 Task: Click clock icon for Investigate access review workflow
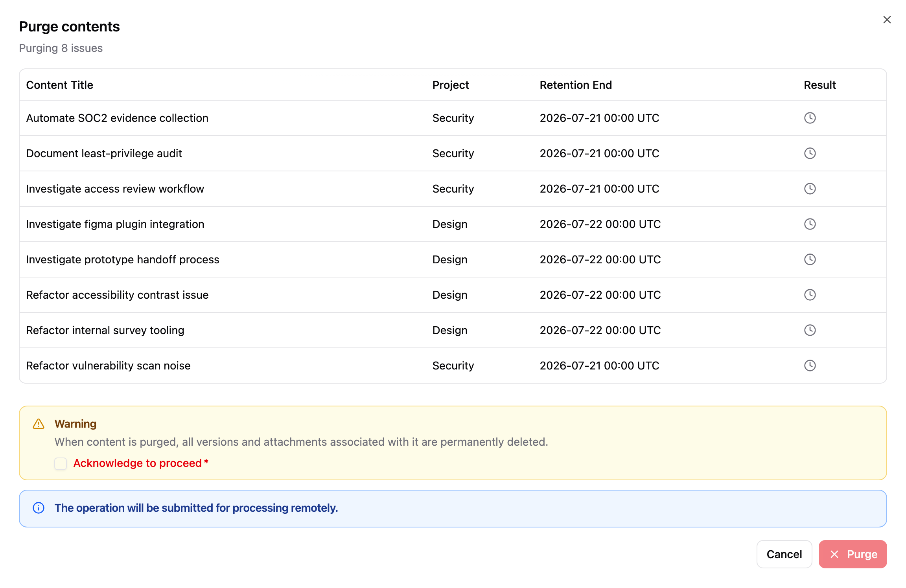coord(810,189)
